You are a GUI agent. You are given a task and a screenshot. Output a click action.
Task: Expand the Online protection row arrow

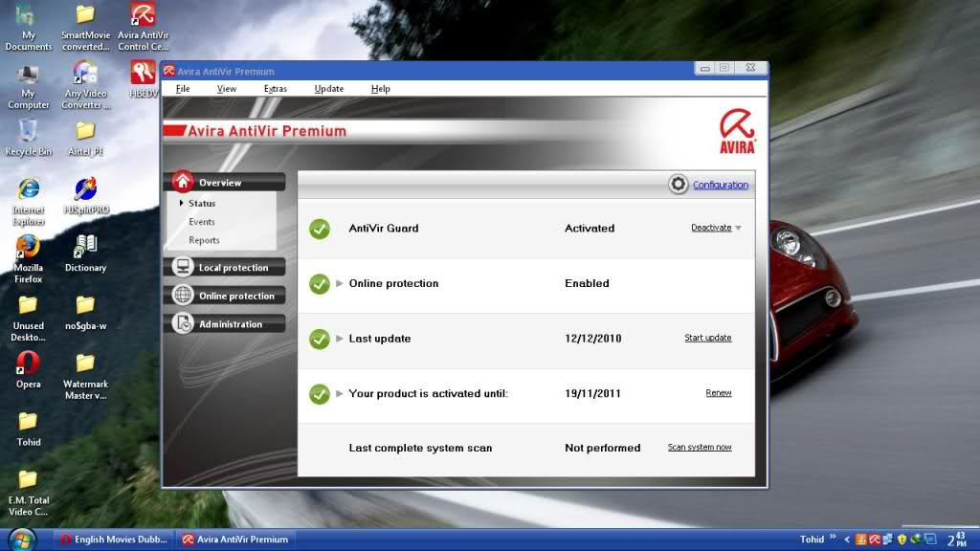[x=340, y=283]
